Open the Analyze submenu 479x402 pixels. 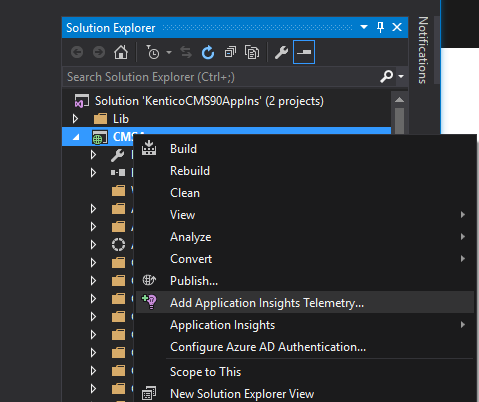305,237
